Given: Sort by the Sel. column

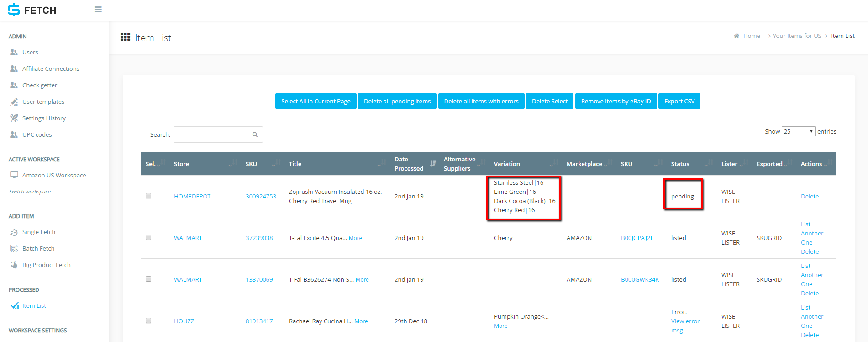Looking at the screenshot, I should (155, 164).
